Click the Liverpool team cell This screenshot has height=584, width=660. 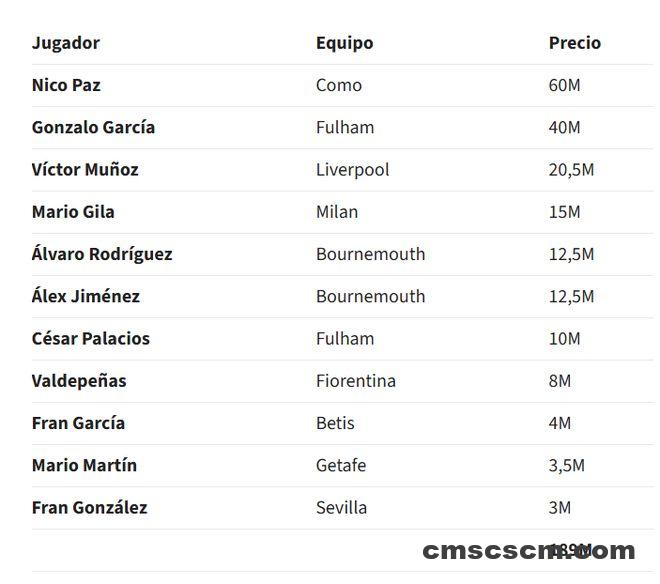point(352,170)
